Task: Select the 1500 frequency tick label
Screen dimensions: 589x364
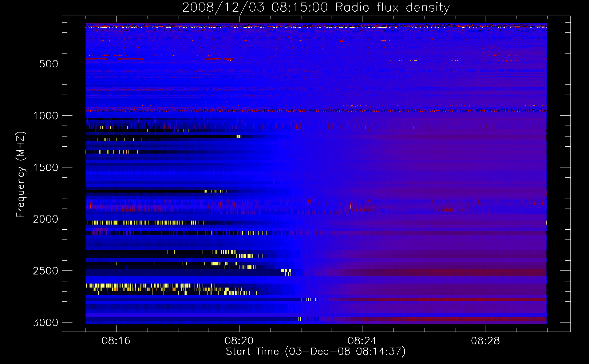Action: point(46,167)
